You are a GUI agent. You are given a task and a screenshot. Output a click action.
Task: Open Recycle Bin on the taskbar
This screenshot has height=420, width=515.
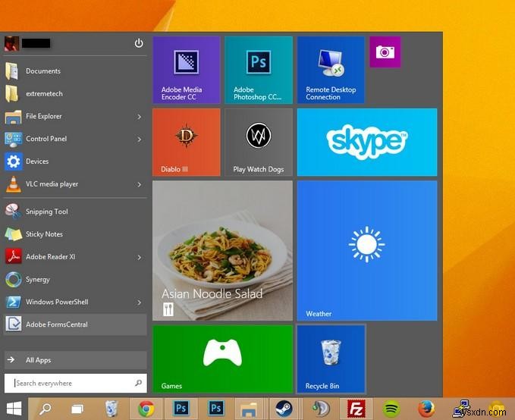(x=111, y=409)
